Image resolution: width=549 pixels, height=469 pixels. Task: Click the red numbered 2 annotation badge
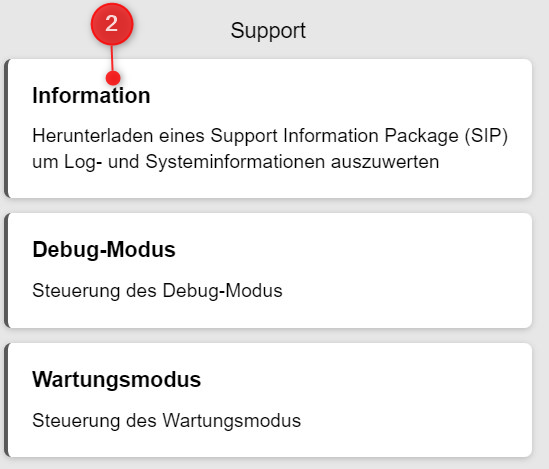pos(112,24)
